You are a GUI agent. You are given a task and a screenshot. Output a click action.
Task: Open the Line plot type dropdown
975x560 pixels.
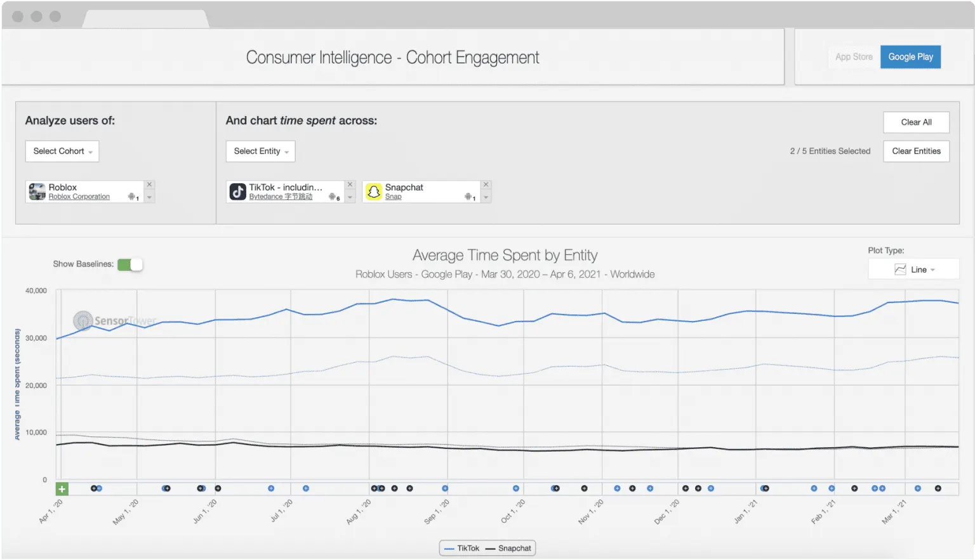coord(913,270)
